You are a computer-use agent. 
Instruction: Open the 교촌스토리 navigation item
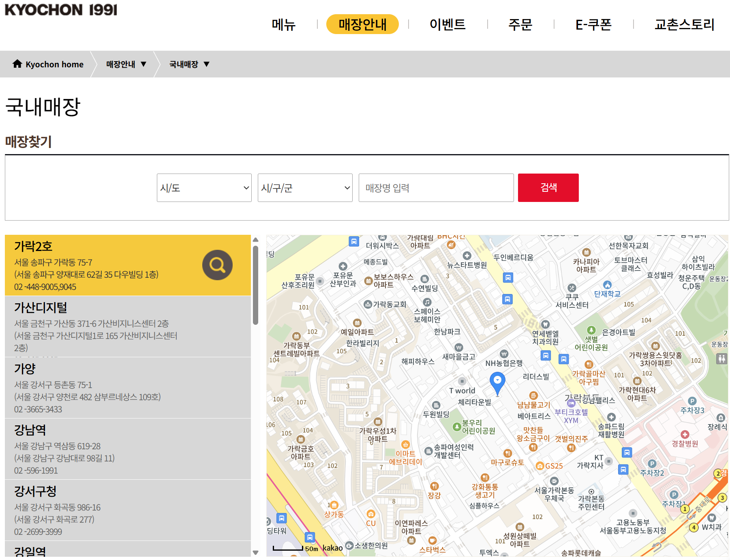pyautogui.click(x=685, y=24)
